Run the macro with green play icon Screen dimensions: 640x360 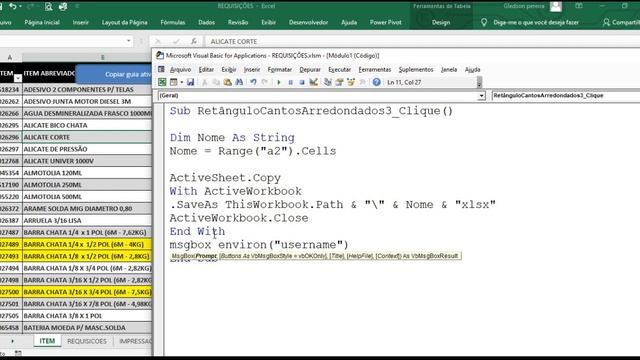click(279, 82)
